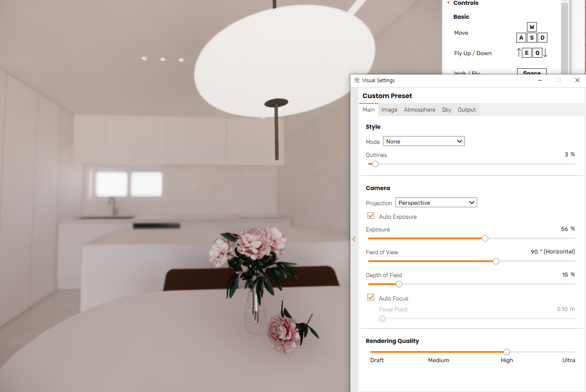
Task: Open the Output tab
Action: click(467, 110)
